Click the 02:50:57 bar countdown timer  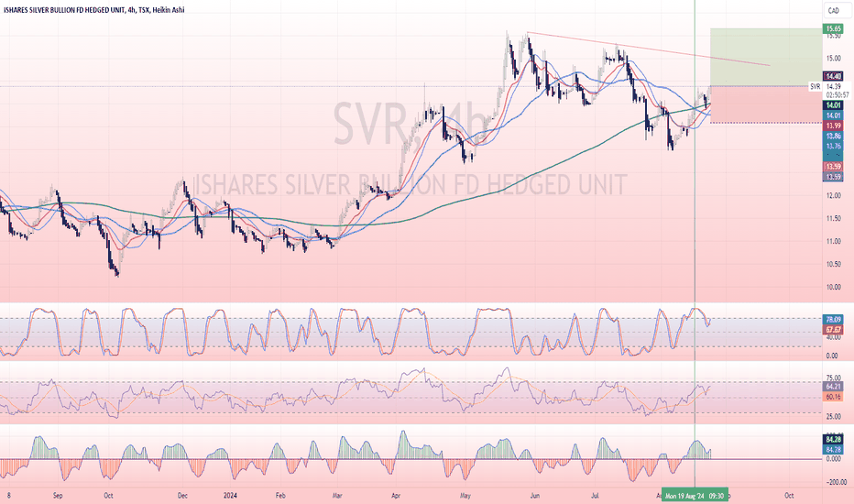838,94
